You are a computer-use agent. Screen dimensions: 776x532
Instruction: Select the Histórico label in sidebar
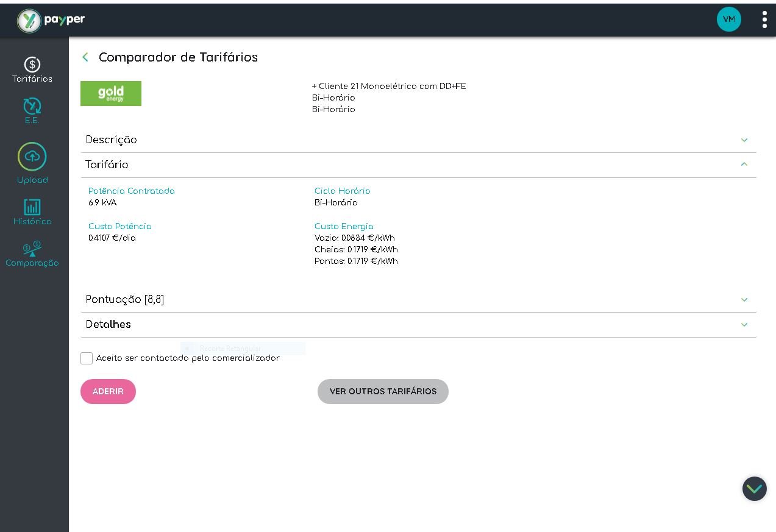32,222
